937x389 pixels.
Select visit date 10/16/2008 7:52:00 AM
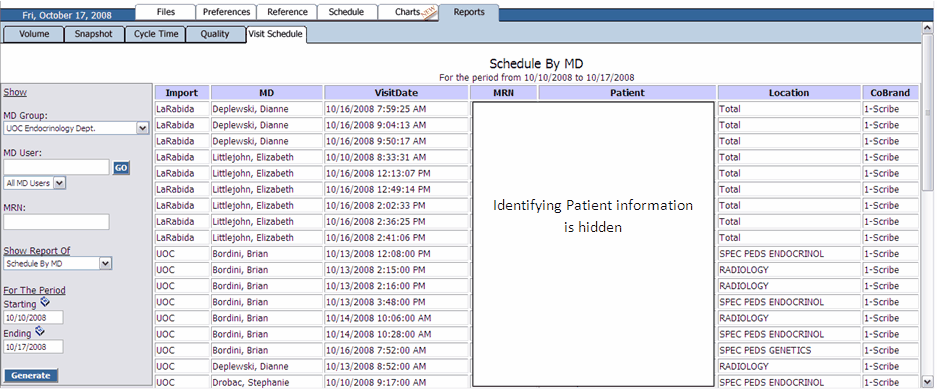click(x=396, y=351)
